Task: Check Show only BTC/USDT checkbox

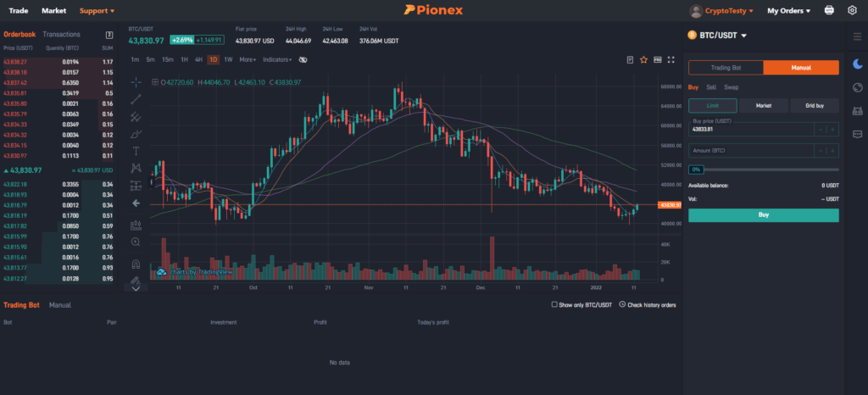Action: tap(554, 304)
